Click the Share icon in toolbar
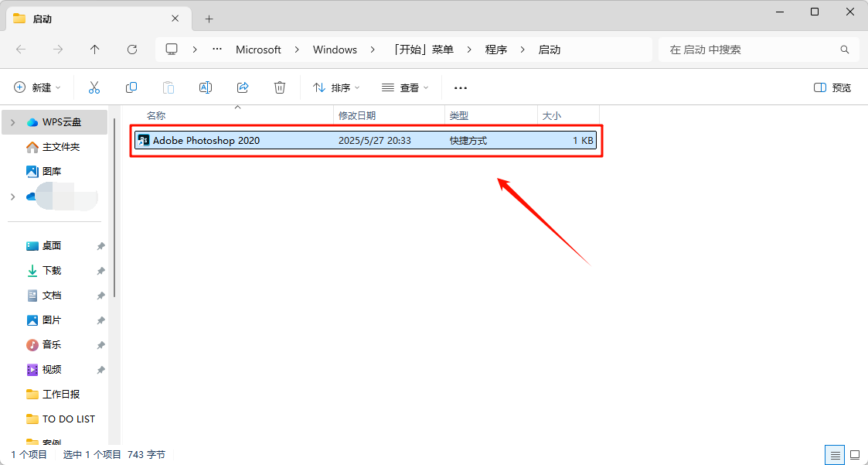Image resolution: width=868 pixels, height=465 pixels. [243, 87]
